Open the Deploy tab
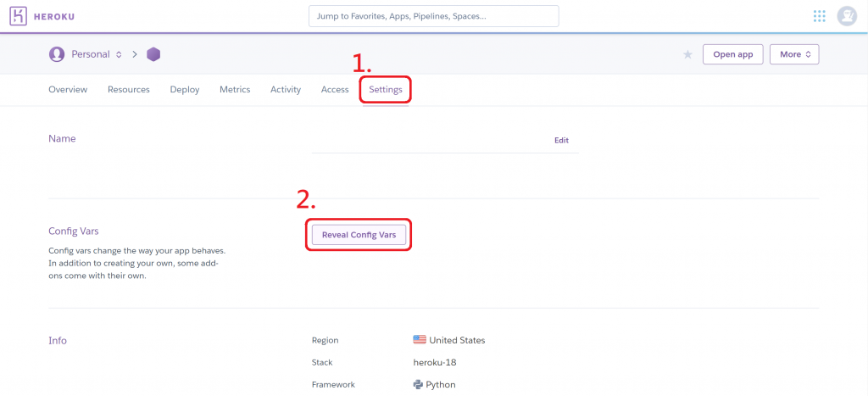Viewport: 868px width, 396px height. pyautogui.click(x=185, y=89)
